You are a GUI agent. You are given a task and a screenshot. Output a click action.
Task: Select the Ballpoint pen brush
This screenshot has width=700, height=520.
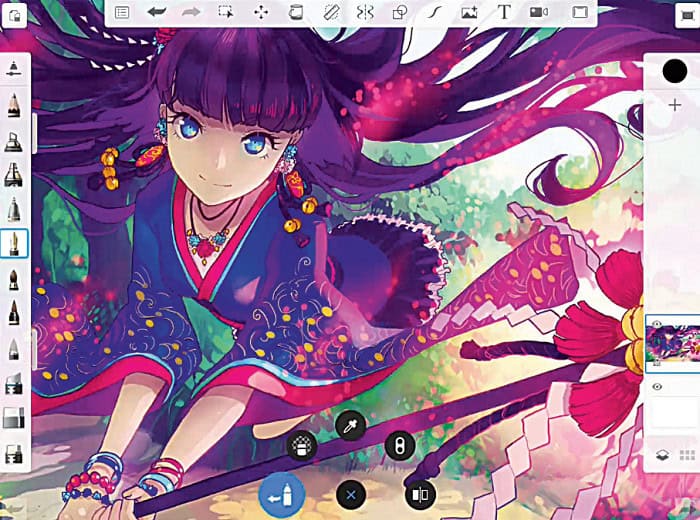[14, 209]
